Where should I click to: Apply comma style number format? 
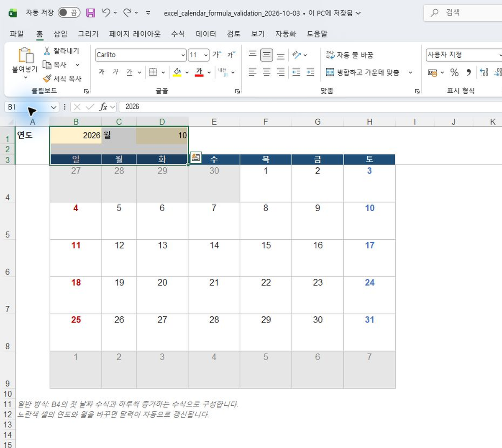[469, 72]
